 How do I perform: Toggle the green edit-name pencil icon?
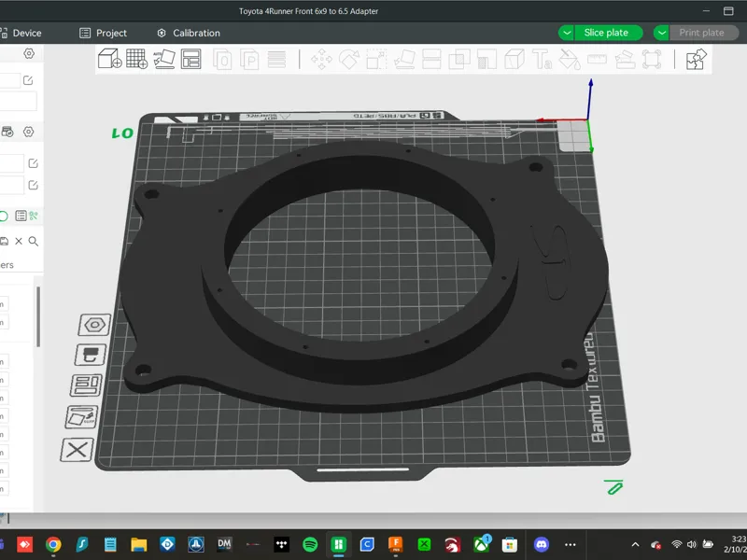click(613, 486)
